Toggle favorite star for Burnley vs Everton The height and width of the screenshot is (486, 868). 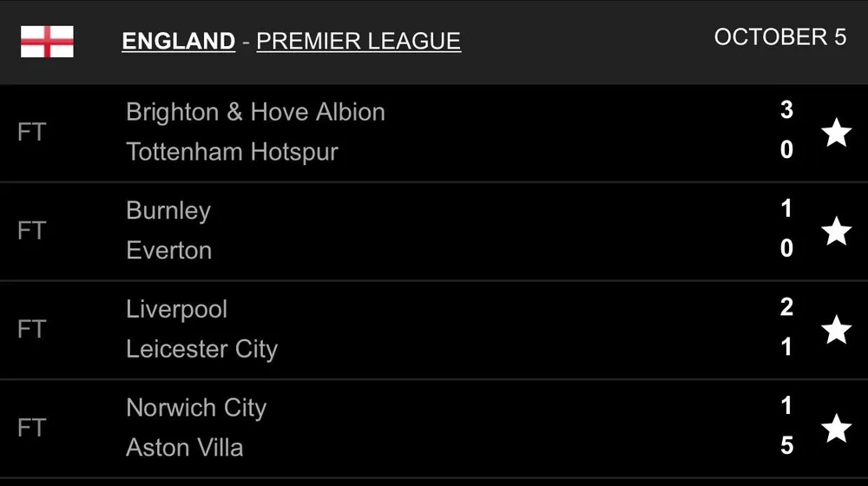point(836,232)
